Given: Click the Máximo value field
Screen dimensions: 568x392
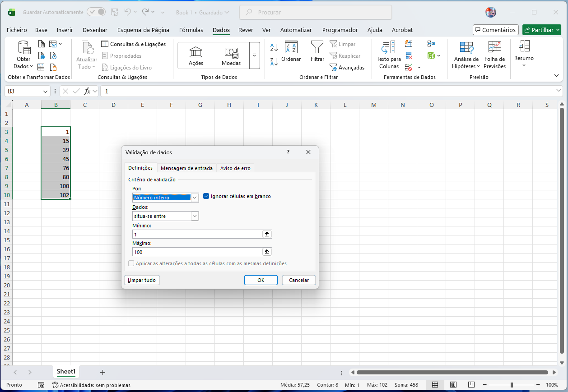Looking at the screenshot, I should point(197,252).
